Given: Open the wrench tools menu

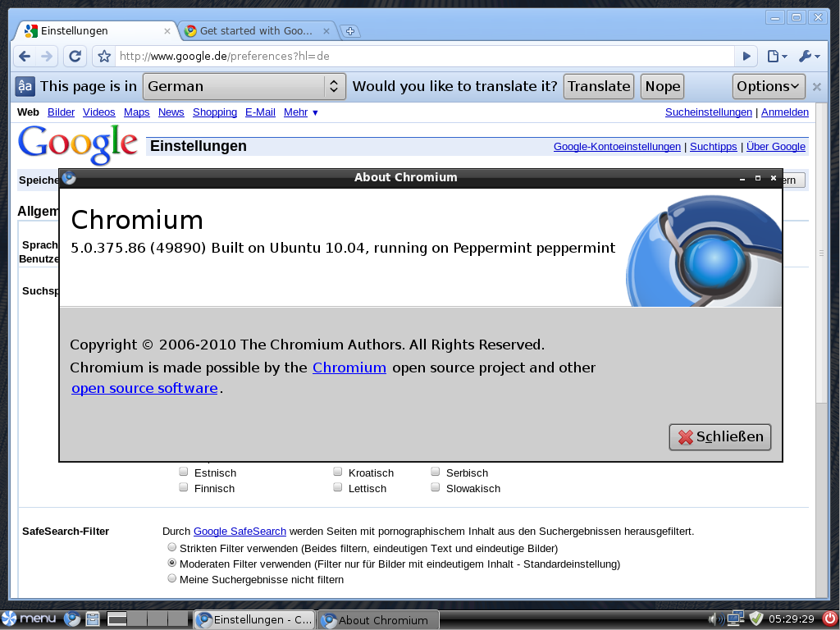Looking at the screenshot, I should point(808,57).
